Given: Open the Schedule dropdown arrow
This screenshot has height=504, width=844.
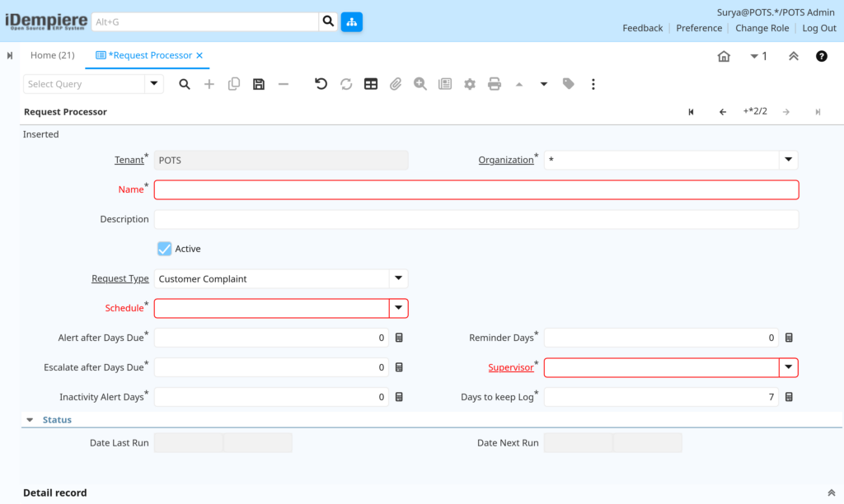Looking at the screenshot, I should pos(398,308).
